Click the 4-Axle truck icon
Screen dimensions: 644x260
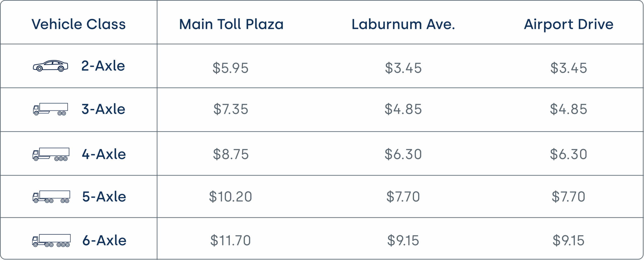51,154
